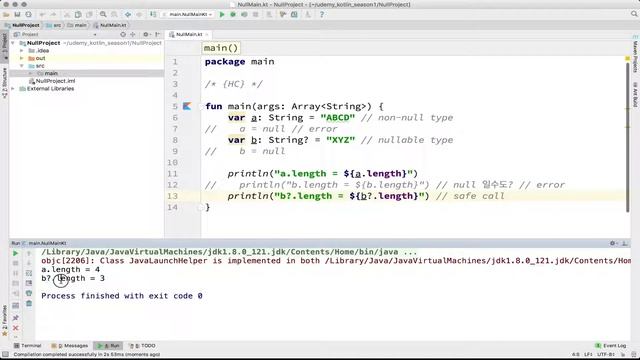Collapse the NullProject root node
The height and width of the screenshot is (360, 640).
13,43
